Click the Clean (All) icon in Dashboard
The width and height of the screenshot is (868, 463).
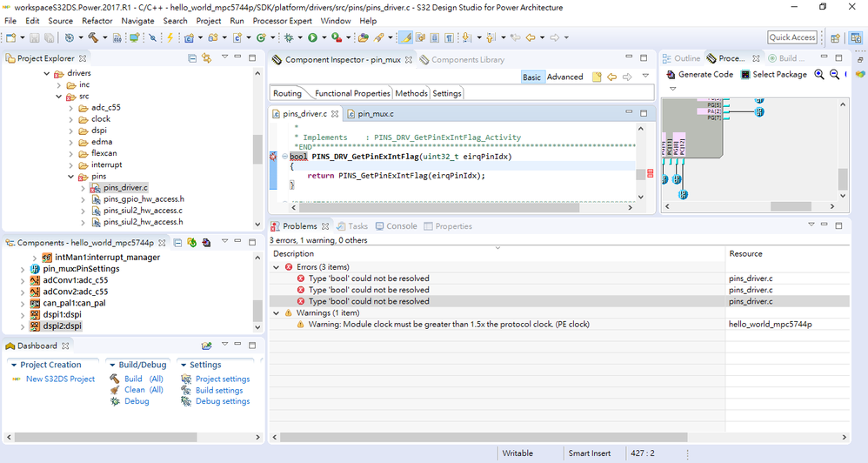[x=115, y=390]
